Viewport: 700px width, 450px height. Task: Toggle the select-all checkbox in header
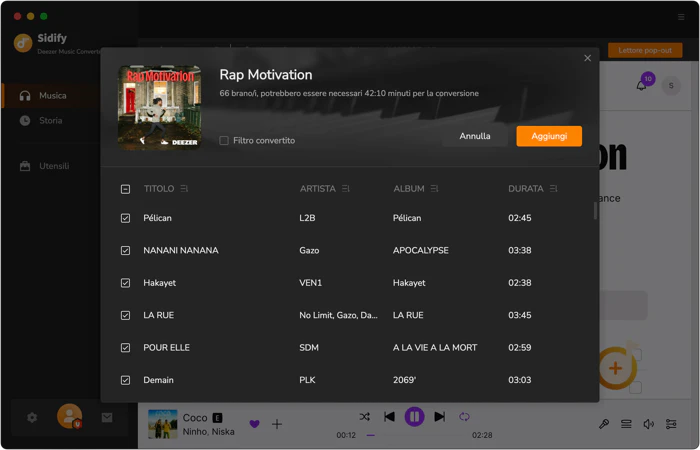point(125,189)
